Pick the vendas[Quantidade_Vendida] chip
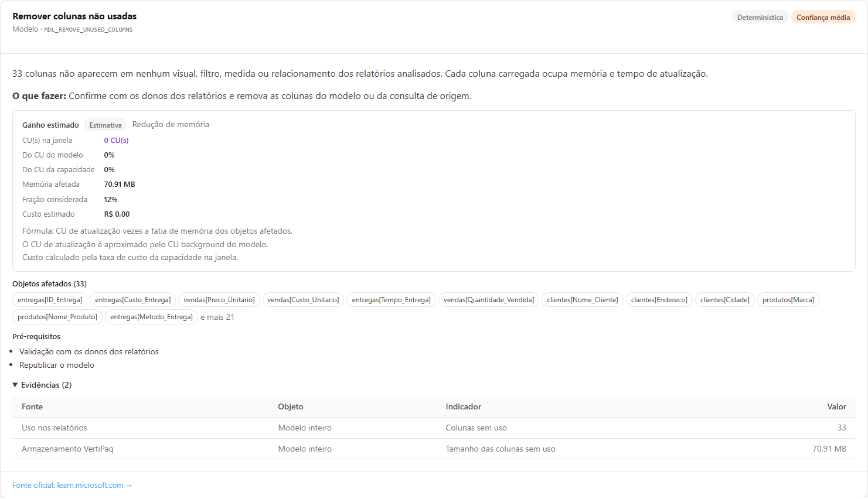The height and width of the screenshot is (499, 868). pyautogui.click(x=489, y=300)
